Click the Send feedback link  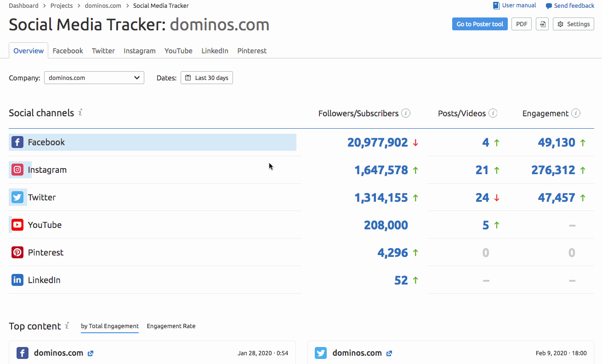coord(574,6)
